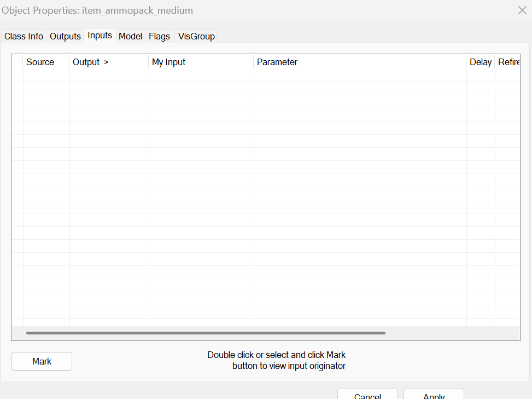Sort by the Source column header

point(46,62)
